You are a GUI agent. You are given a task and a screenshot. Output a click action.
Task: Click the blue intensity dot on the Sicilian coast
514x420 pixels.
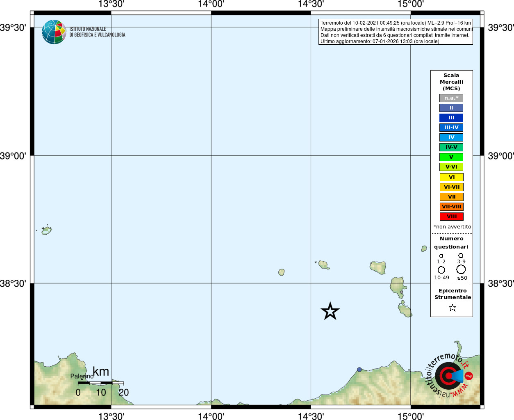click(359, 370)
